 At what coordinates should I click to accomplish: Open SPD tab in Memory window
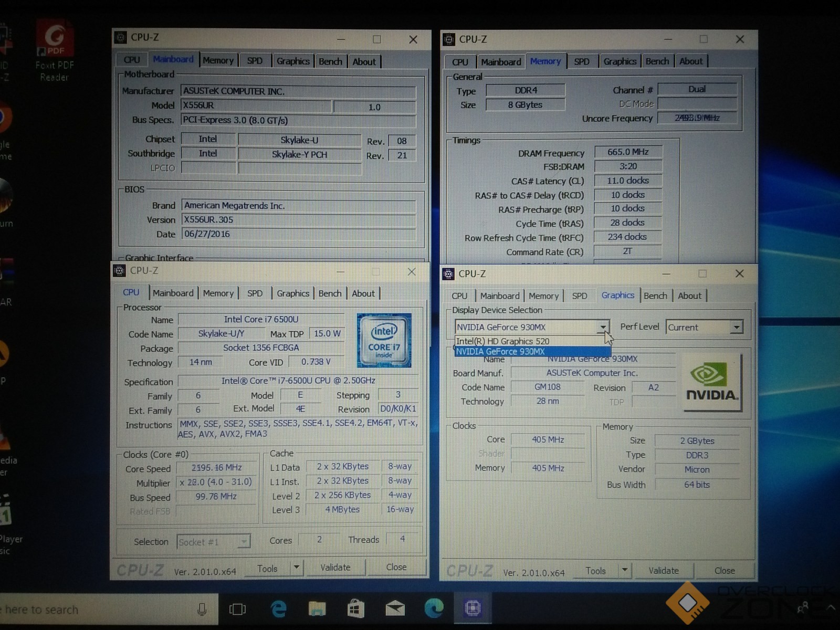pyautogui.click(x=582, y=61)
